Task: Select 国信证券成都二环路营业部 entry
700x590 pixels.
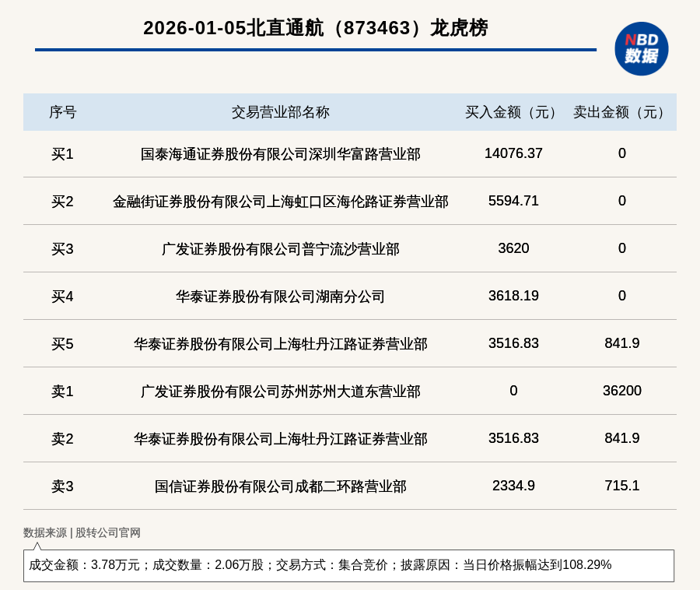Action: tap(280, 486)
